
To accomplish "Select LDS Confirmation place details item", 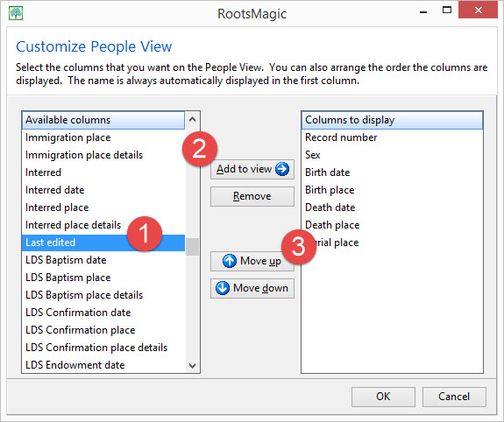I will point(103,348).
